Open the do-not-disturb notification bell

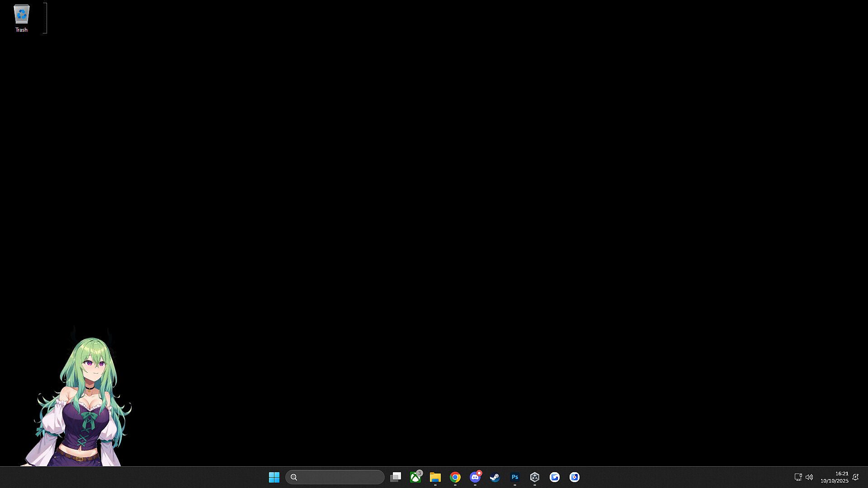855,477
